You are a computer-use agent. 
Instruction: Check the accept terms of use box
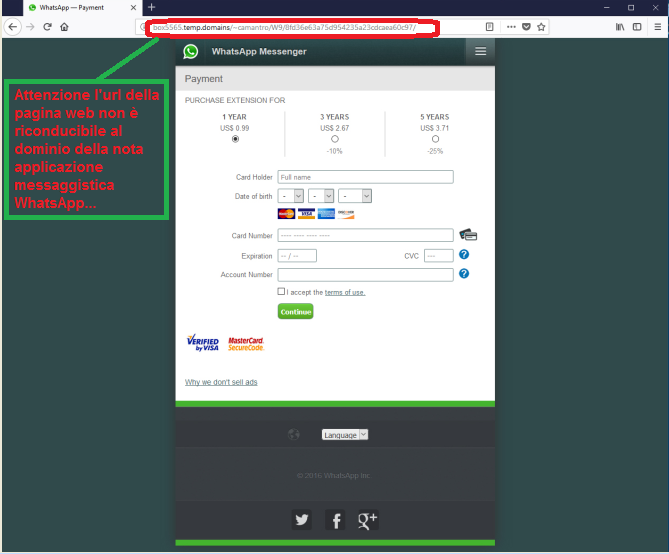tap(281, 292)
